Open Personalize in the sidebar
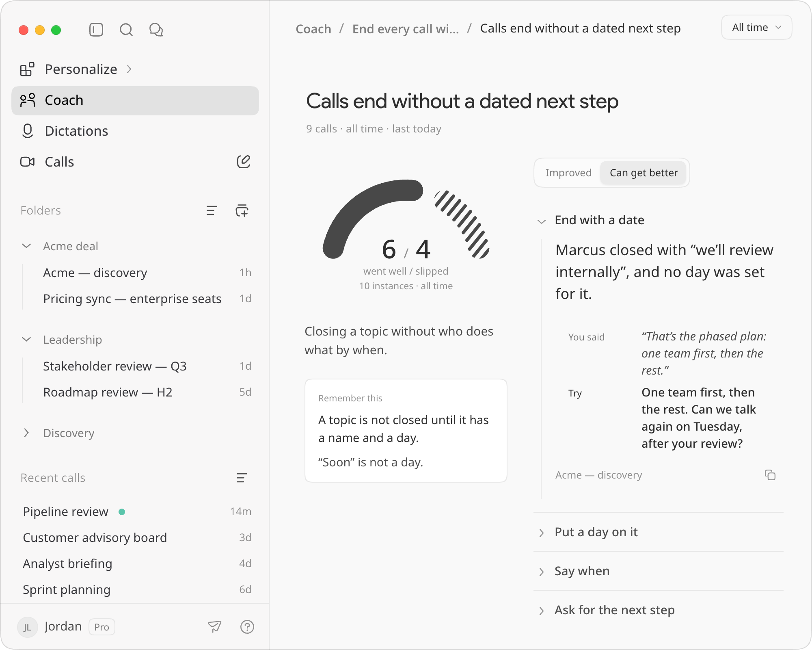The height and width of the screenshot is (650, 812). [135, 69]
